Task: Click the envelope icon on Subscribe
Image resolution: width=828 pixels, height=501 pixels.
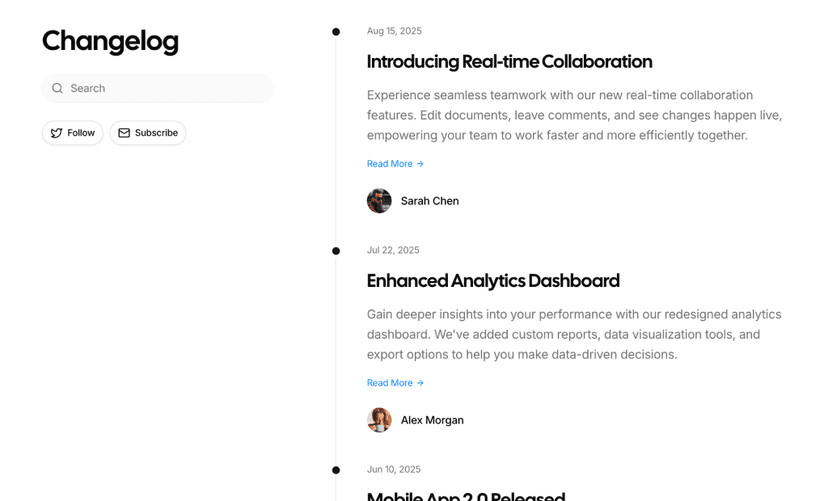Action: pyautogui.click(x=124, y=133)
